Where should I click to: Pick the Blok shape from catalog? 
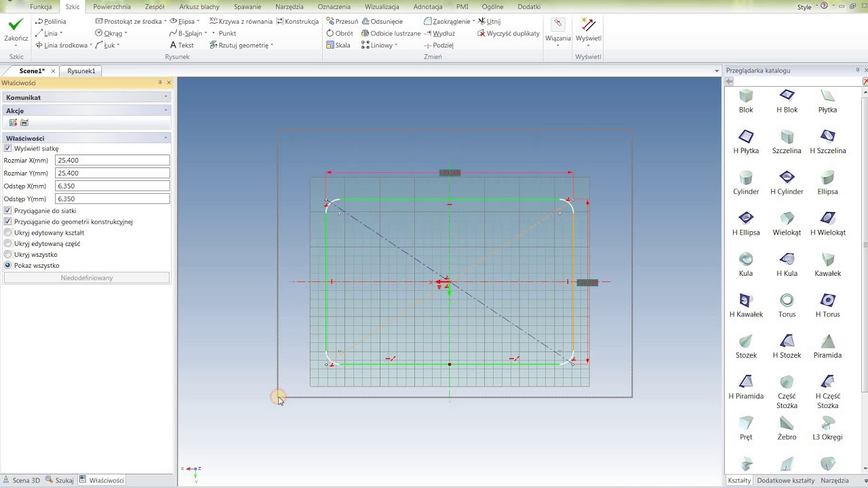point(746,101)
